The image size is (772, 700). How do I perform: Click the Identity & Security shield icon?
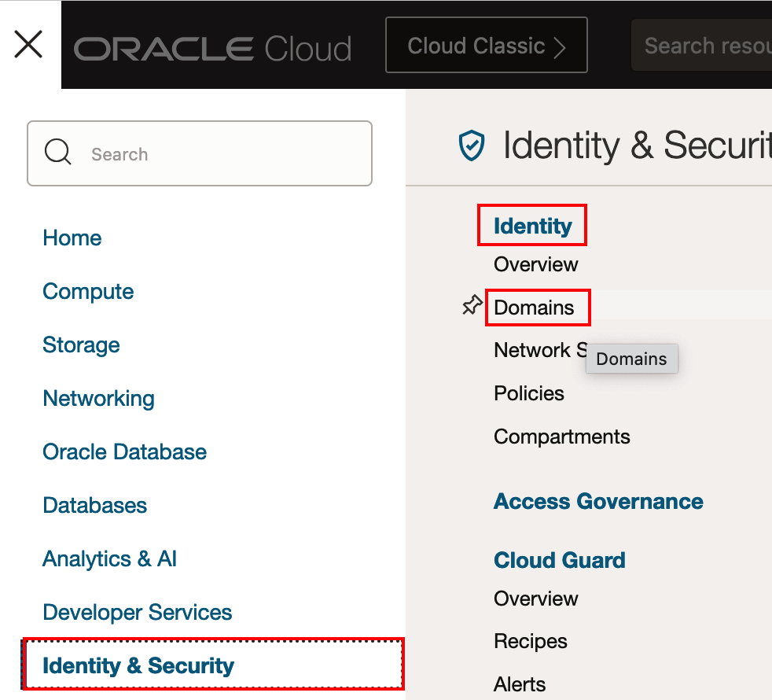click(471, 146)
